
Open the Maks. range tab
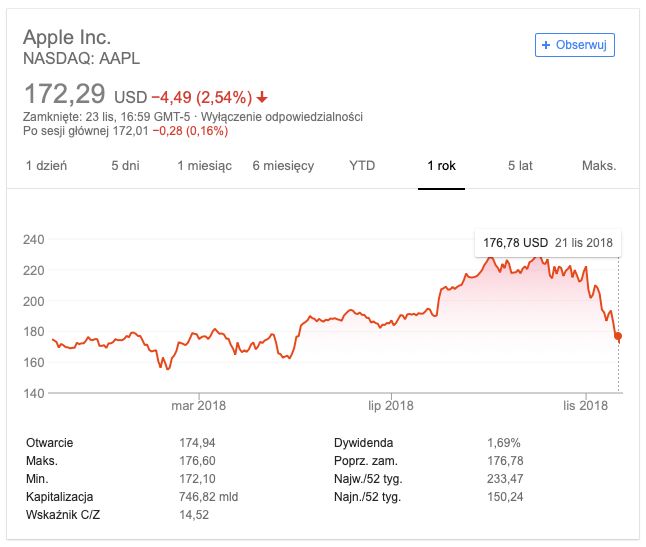pyautogui.click(x=599, y=165)
